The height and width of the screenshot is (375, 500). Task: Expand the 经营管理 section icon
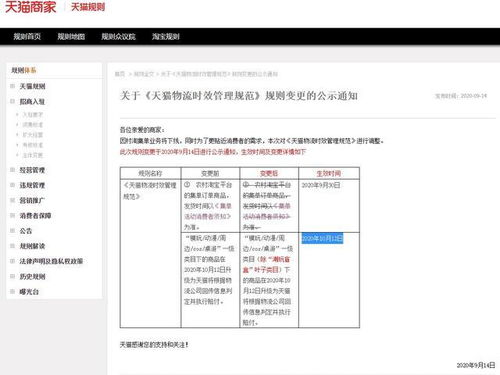[13, 170]
